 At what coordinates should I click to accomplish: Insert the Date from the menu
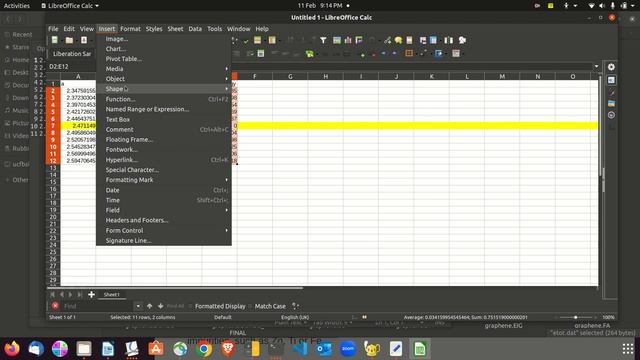tap(164, 190)
